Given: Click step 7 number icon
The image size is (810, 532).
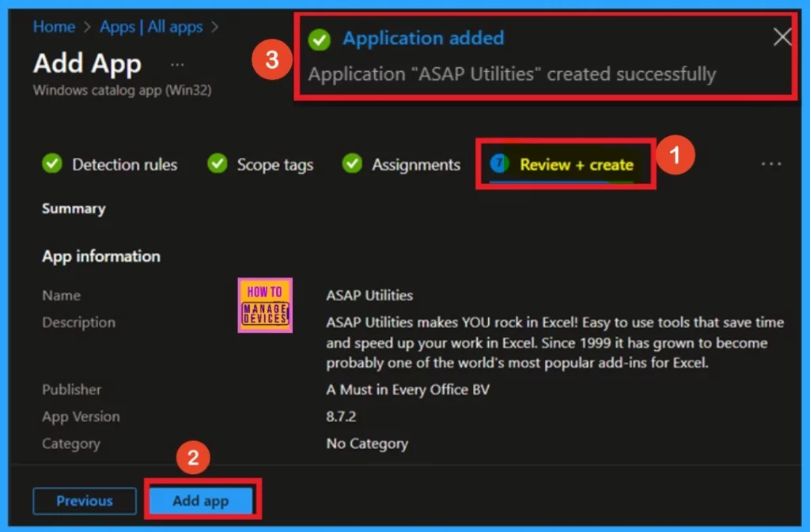Looking at the screenshot, I should 499,164.
